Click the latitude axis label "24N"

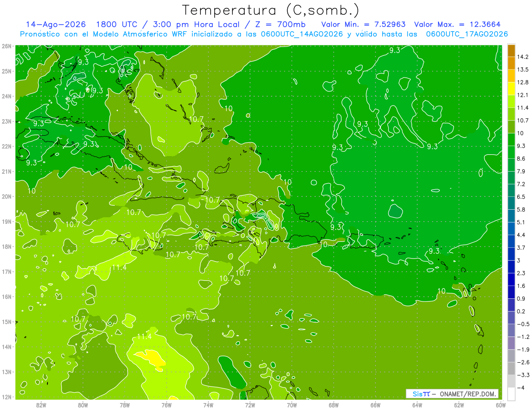coord(6,96)
